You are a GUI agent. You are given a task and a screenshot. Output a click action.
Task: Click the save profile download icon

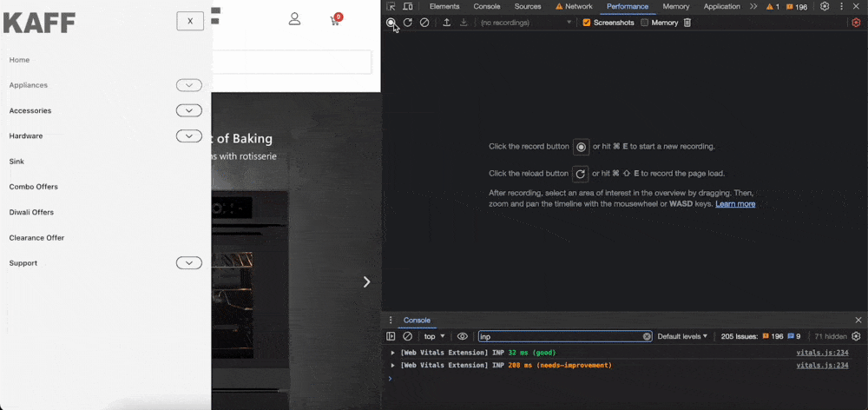[464, 23]
